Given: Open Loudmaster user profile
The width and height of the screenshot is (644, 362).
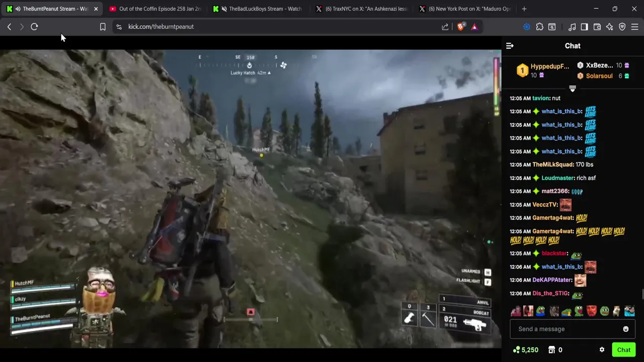Looking at the screenshot, I should coord(558,178).
